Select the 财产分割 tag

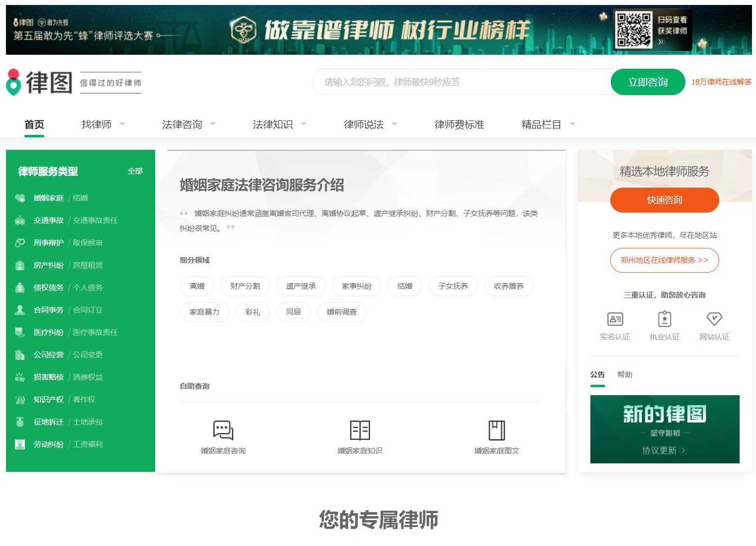245,286
